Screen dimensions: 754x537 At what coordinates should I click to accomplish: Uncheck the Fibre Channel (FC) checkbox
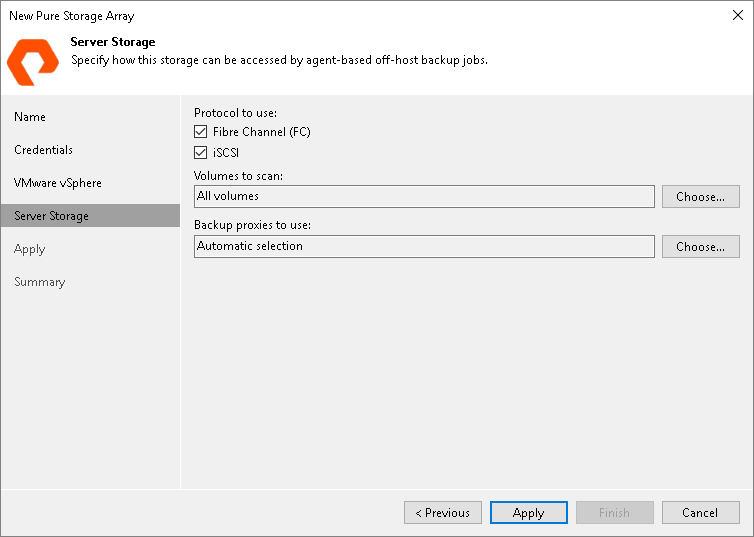pos(201,132)
